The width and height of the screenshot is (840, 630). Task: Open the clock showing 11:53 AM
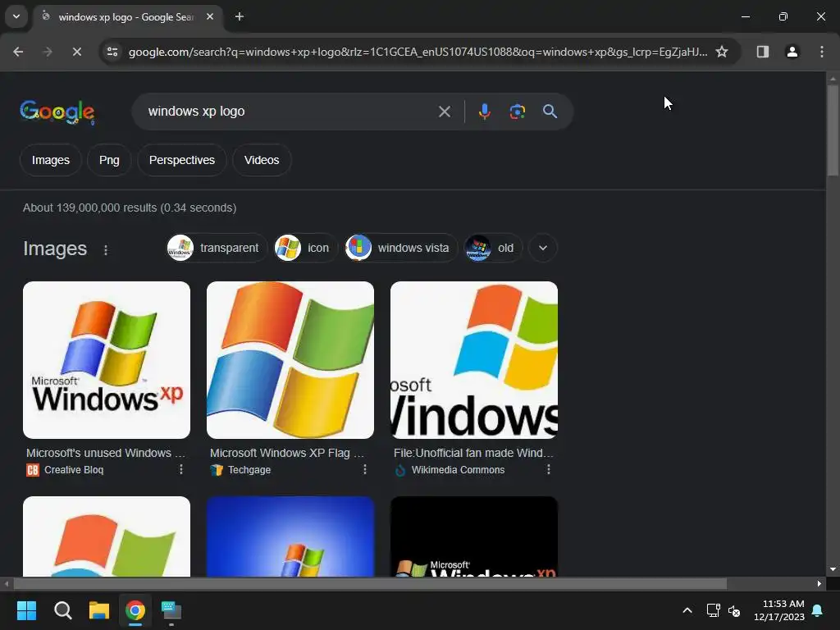click(x=779, y=610)
